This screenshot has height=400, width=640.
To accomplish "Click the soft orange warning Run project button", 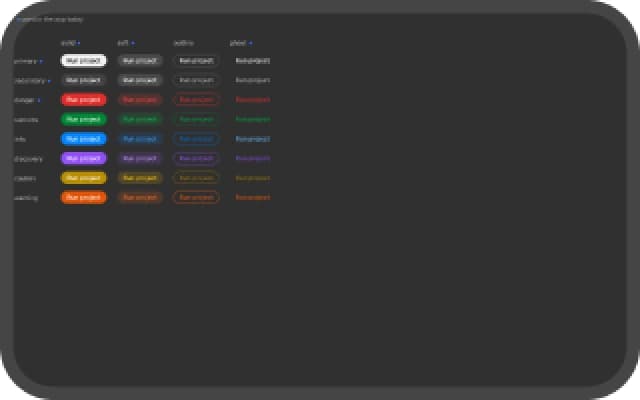I will (x=140, y=197).
